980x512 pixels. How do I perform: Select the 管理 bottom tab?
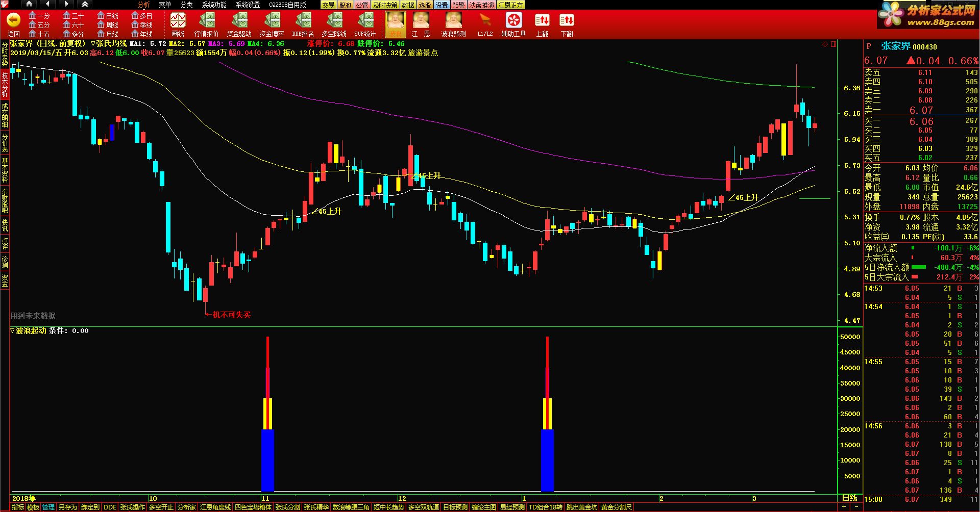tap(48, 507)
